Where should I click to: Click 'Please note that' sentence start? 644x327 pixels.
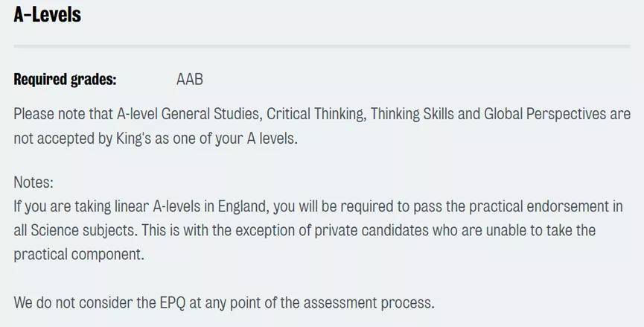coord(64,114)
